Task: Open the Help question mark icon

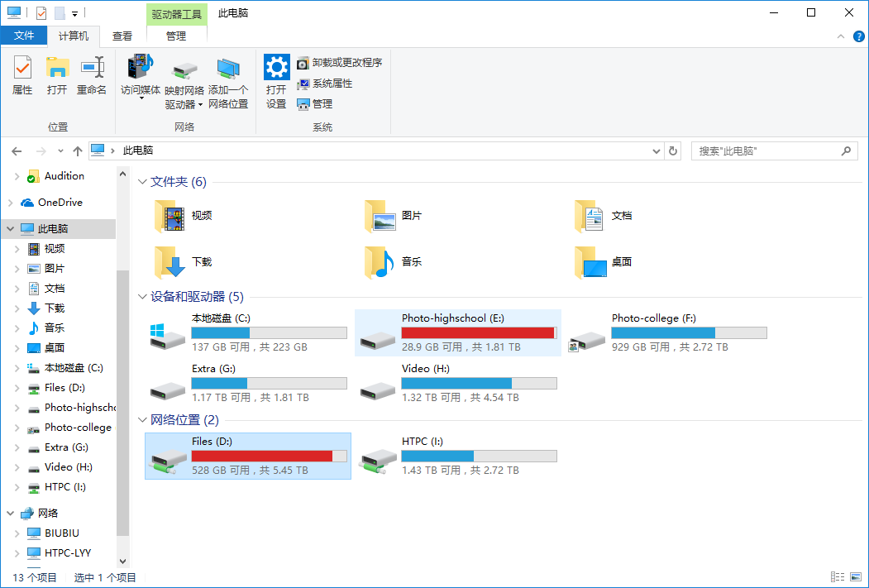Action: (858, 36)
